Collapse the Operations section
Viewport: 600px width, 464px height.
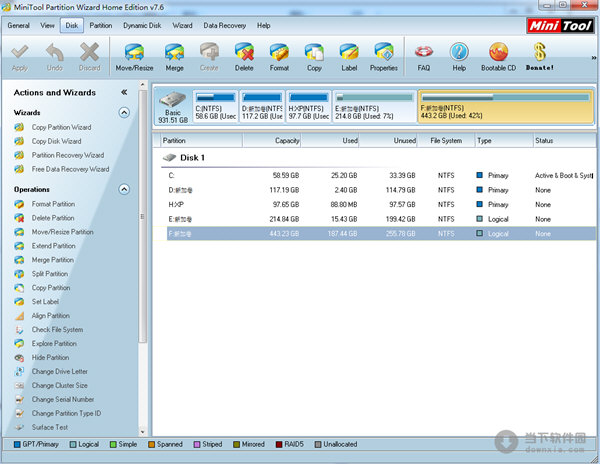click(124, 189)
